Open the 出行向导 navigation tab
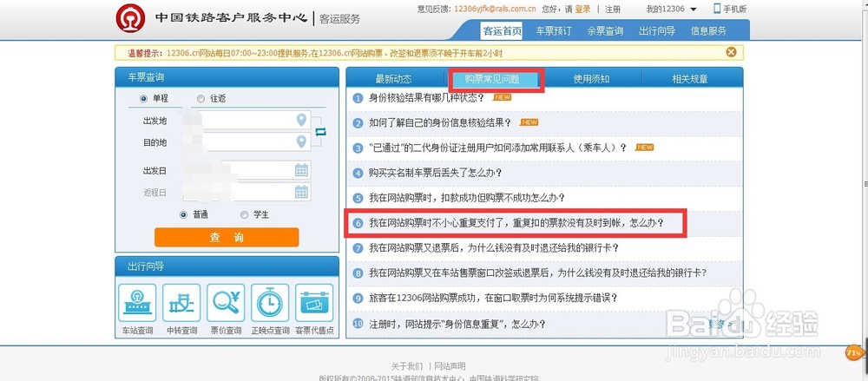 (657, 31)
